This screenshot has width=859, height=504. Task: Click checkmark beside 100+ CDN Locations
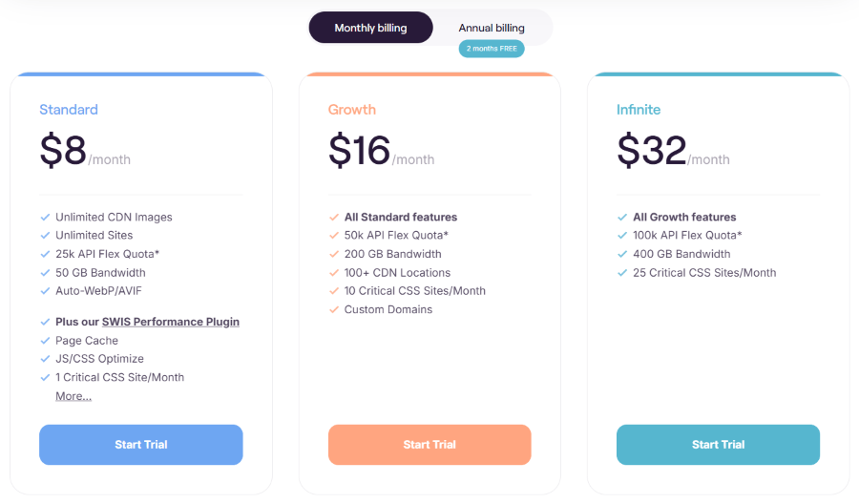pyautogui.click(x=334, y=272)
